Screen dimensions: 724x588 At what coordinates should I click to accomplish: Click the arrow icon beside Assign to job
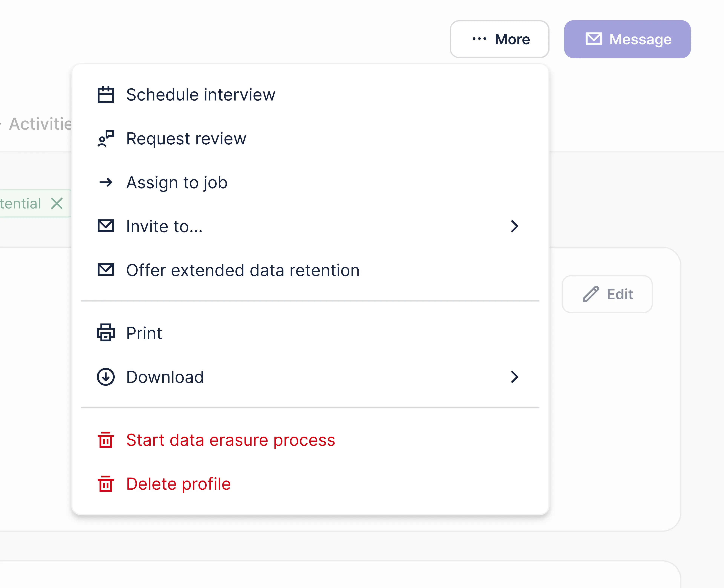[106, 182]
